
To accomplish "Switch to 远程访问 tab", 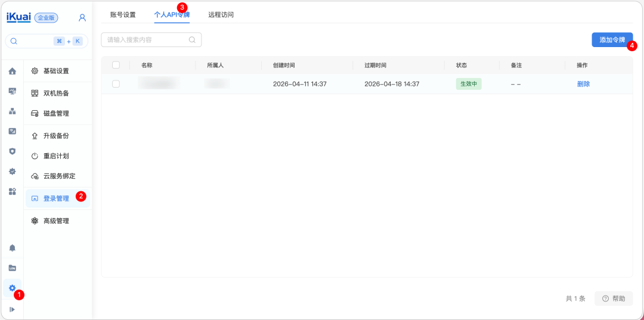I will [x=221, y=15].
